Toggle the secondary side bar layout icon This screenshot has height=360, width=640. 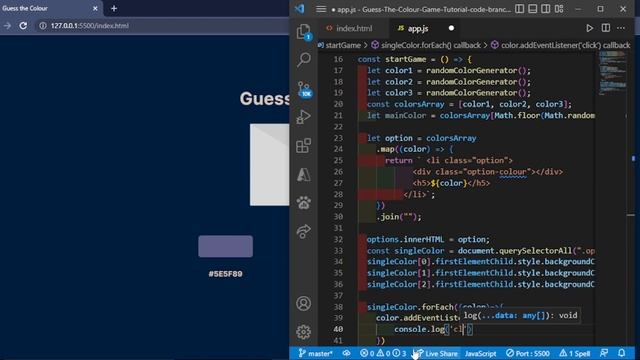point(546,9)
